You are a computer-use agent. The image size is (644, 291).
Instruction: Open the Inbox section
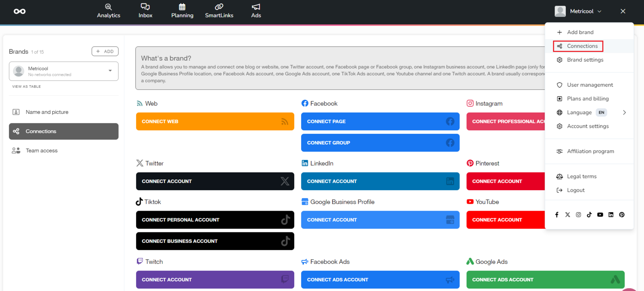[145, 11]
